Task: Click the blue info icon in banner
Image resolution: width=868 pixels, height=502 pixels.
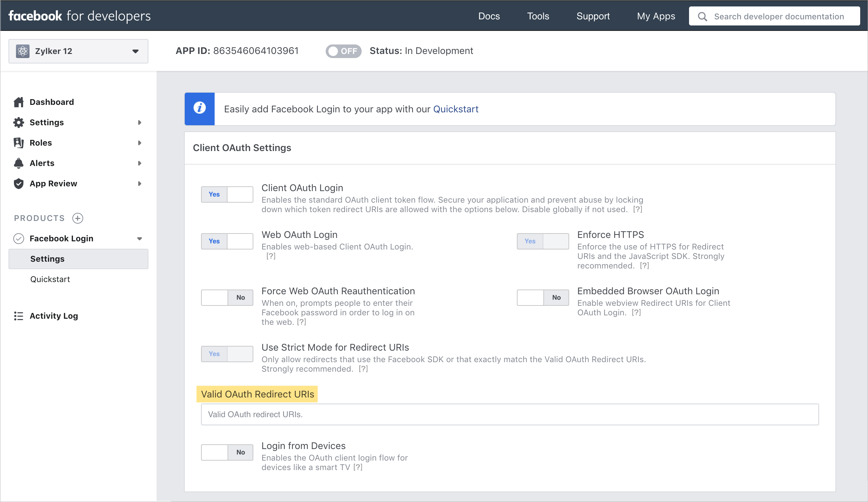Action: pyautogui.click(x=199, y=109)
